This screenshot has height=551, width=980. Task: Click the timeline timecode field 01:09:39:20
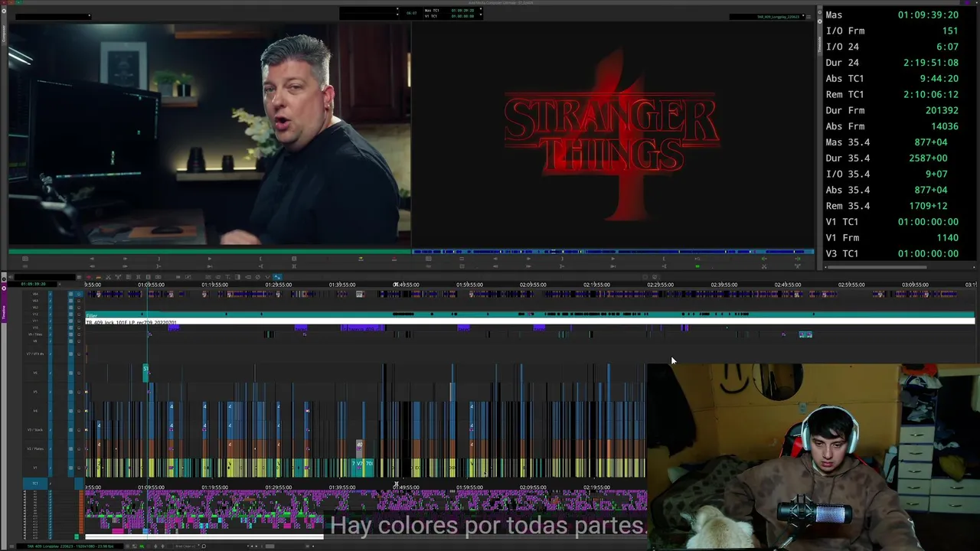(x=33, y=284)
